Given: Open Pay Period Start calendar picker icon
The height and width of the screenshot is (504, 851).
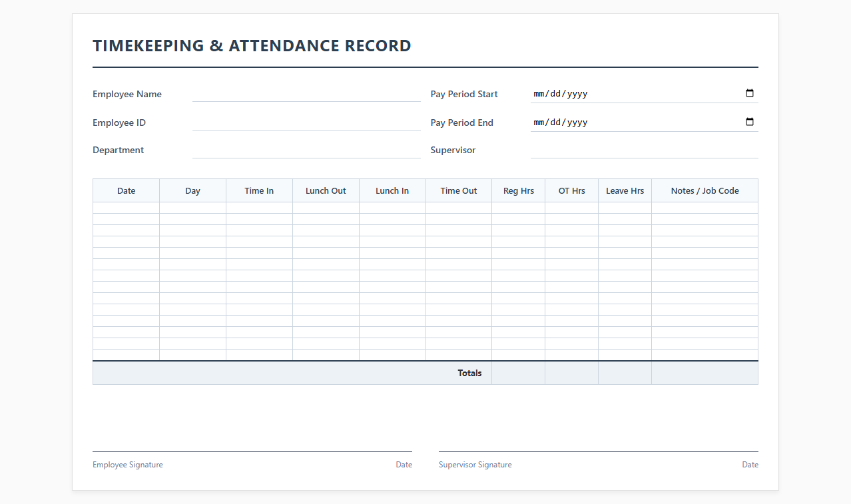Looking at the screenshot, I should click(750, 93).
